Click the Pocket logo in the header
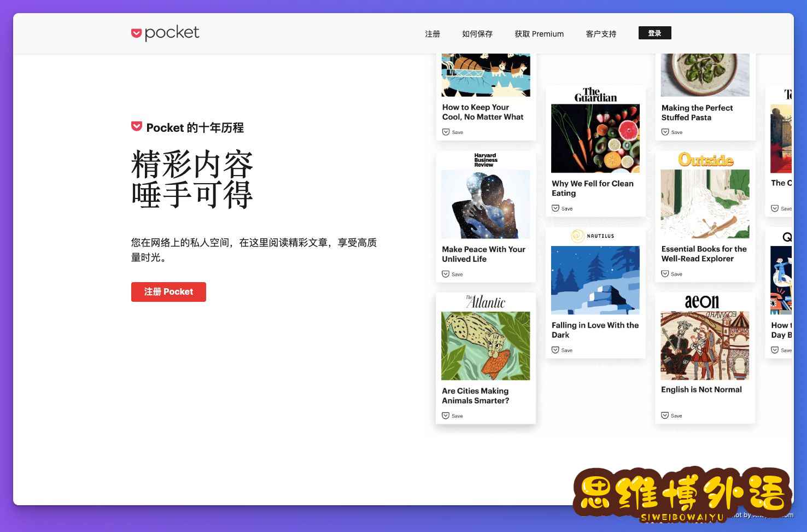This screenshot has width=807, height=532. [165, 33]
